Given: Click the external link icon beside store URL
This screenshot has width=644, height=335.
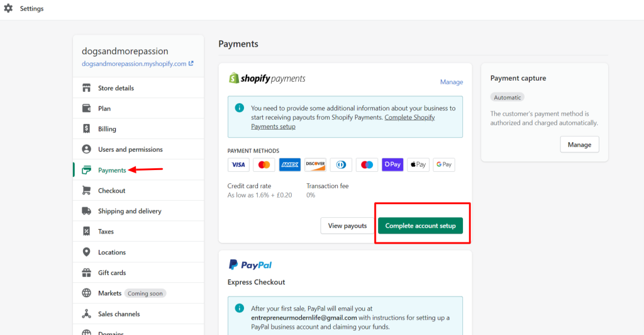Looking at the screenshot, I should click(191, 64).
